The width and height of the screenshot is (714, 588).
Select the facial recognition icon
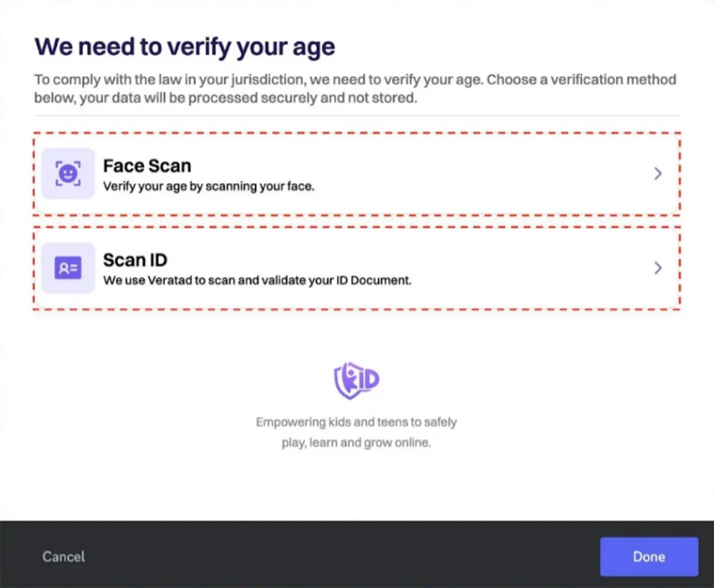coord(68,173)
